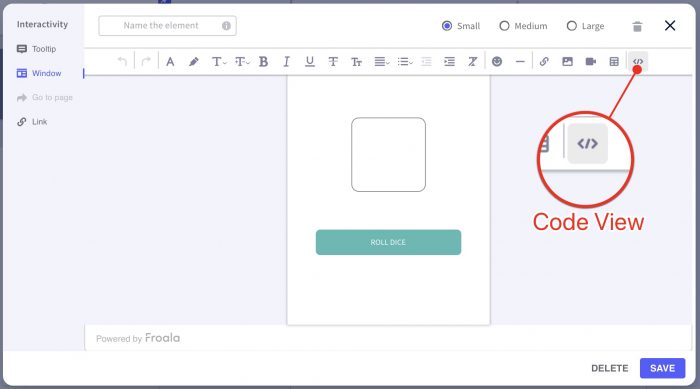This screenshot has height=389, width=700.
Task: Toggle bold formatting
Action: pos(263,62)
